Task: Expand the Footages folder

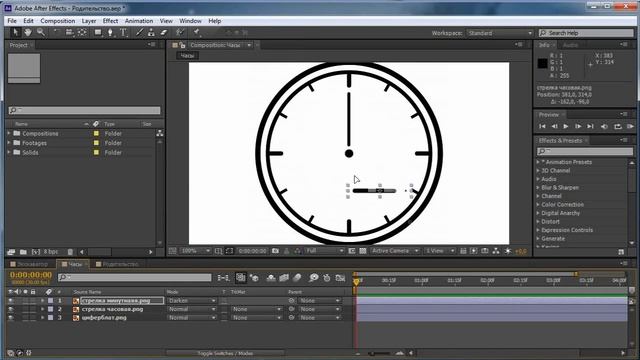Action: pos(9,143)
